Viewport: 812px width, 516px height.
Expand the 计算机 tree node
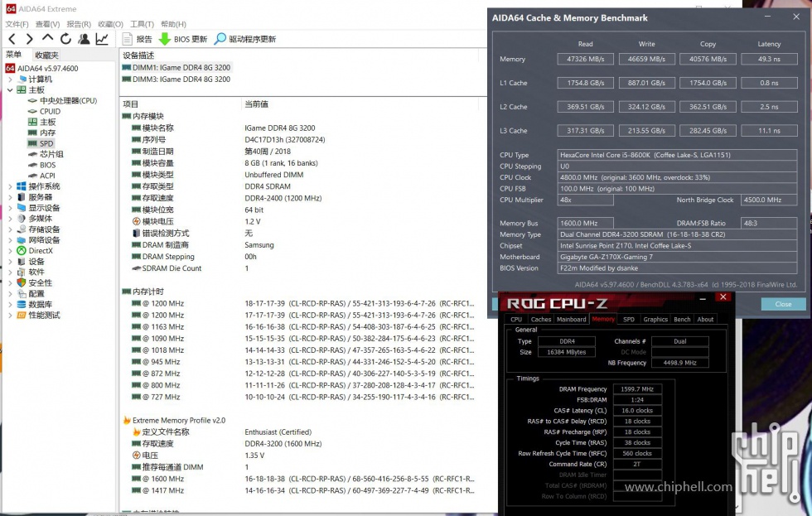click(10, 80)
